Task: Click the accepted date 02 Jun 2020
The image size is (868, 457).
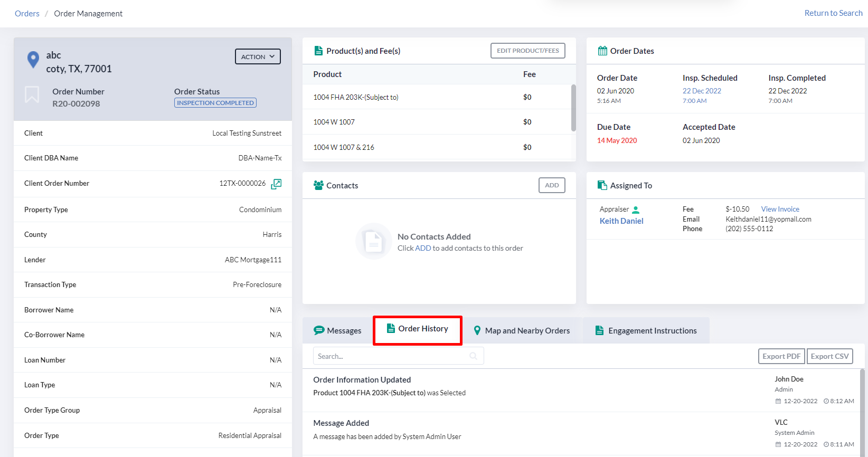Action: 701,140
